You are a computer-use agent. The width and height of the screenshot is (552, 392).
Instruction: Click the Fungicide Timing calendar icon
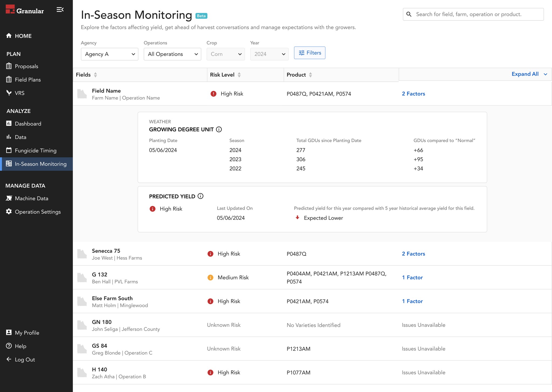(x=9, y=150)
